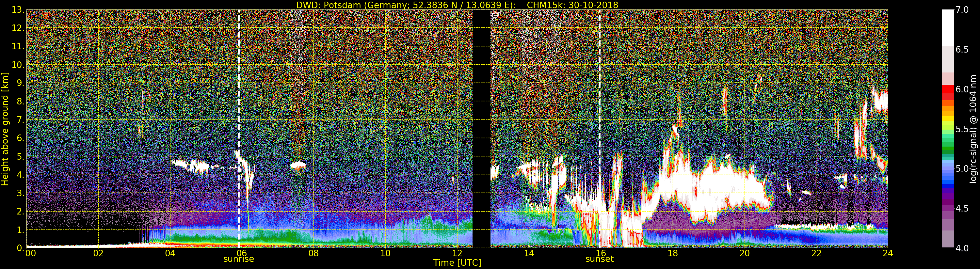Click the dashed sunset marker line
The image size is (980, 269).
pyautogui.click(x=600, y=129)
